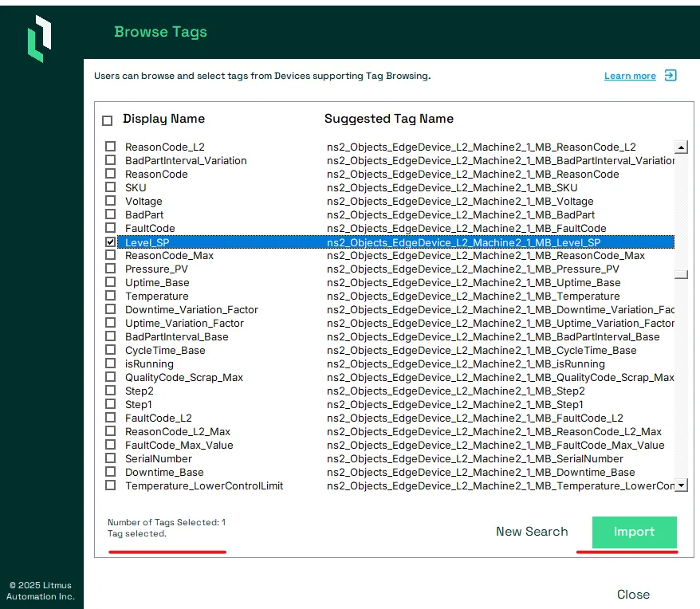
Task: Enable the isRunning checkbox
Action: [x=110, y=363]
